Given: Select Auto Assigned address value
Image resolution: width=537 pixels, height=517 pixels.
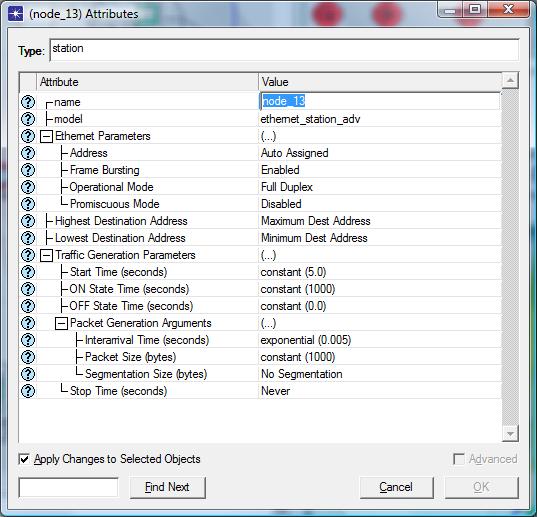Looking at the screenshot, I should pyautogui.click(x=295, y=153).
